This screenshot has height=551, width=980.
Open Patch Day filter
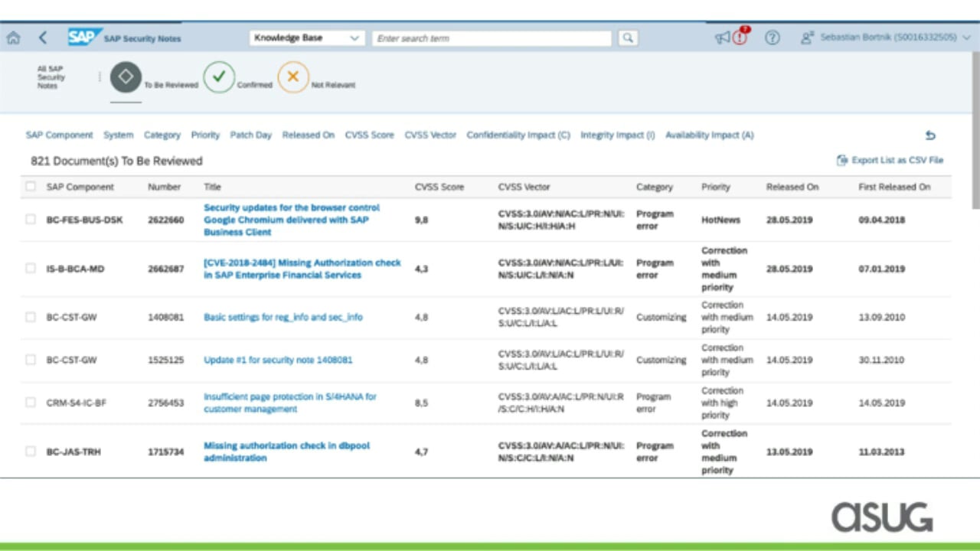pyautogui.click(x=251, y=135)
